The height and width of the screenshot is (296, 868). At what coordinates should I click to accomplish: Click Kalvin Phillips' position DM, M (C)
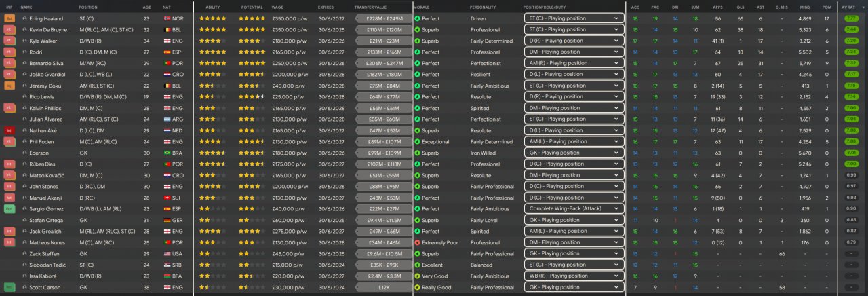click(x=92, y=108)
